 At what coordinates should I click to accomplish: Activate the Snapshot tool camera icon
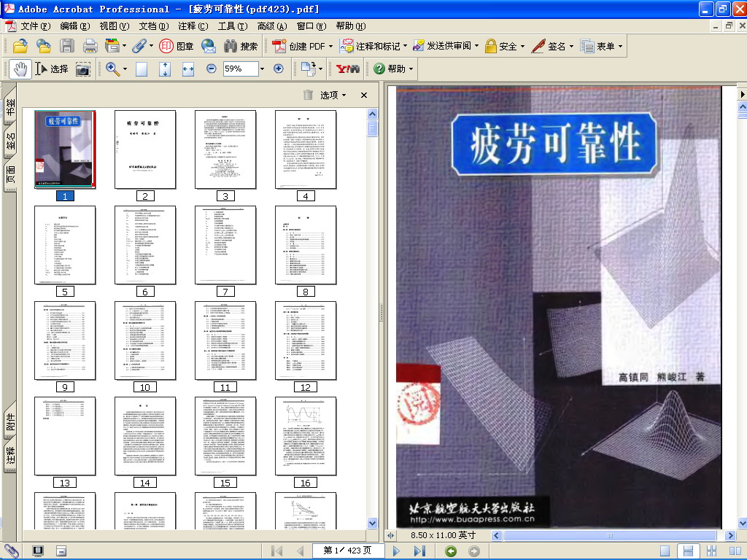(x=82, y=68)
